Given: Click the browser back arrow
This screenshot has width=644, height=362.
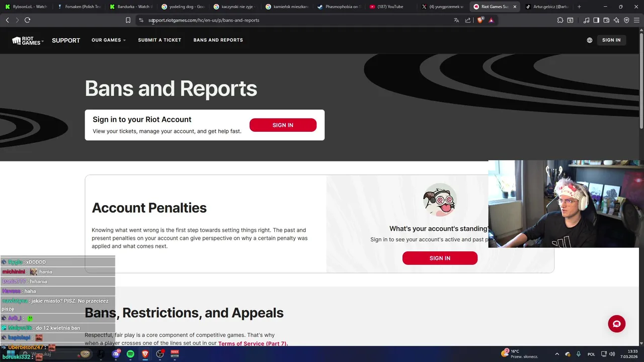Looking at the screenshot, I should click(7, 20).
